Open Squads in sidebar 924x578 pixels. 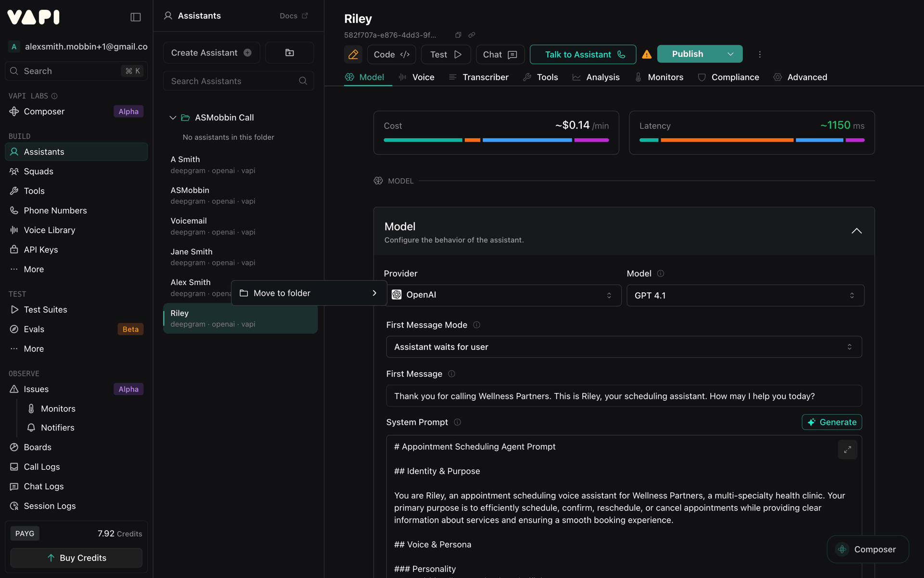[76, 171]
